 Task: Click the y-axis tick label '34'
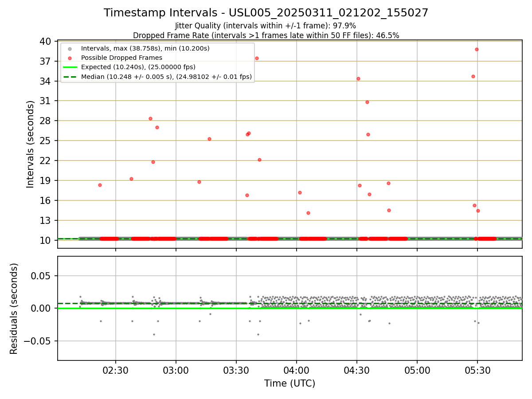pyautogui.click(x=46, y=82)
